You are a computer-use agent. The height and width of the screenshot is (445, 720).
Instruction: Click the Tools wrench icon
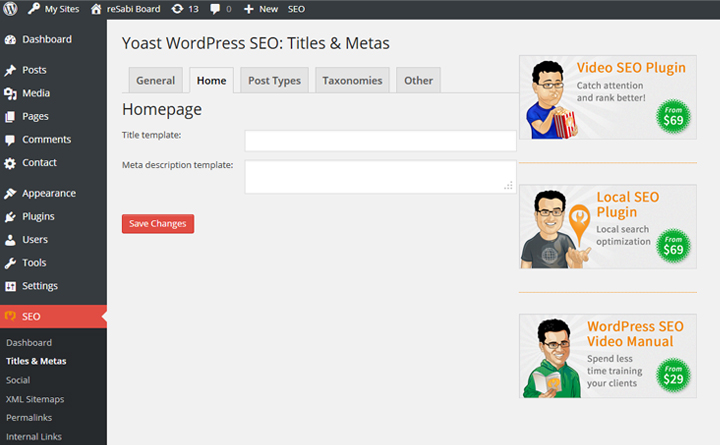10,263
